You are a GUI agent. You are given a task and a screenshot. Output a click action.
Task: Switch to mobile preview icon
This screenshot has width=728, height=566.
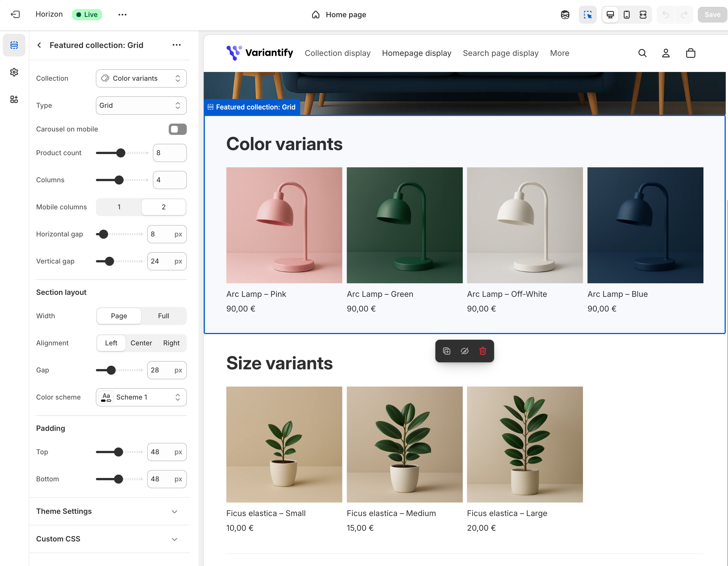[x=626, y=15]
